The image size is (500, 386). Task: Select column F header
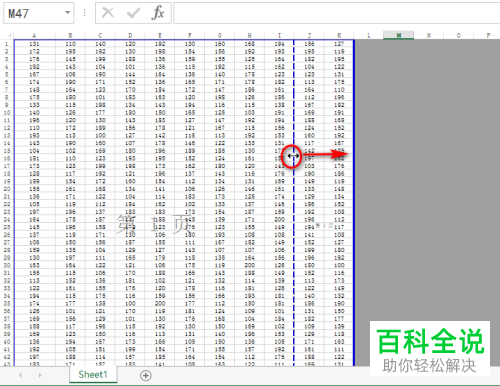[x=190, y=35]
